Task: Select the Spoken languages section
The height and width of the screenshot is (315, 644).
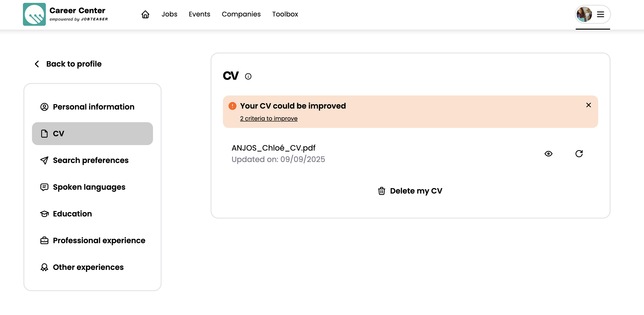Action: click(89, 187)
